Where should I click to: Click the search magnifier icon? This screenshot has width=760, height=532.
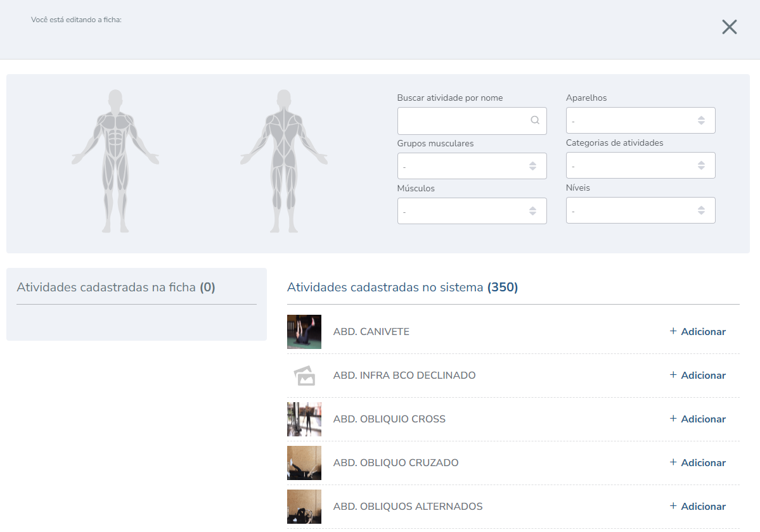click(x=535, y=120)
